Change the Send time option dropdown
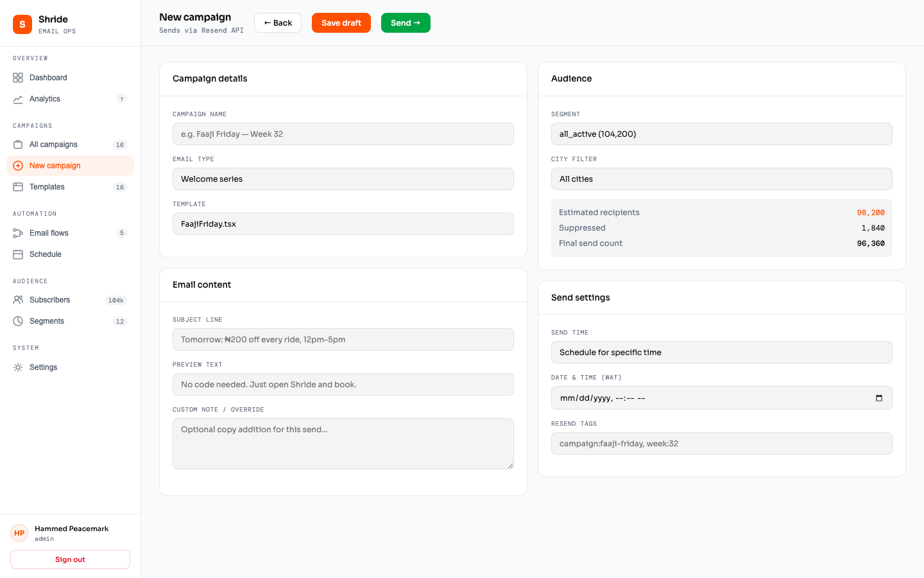 721,353
